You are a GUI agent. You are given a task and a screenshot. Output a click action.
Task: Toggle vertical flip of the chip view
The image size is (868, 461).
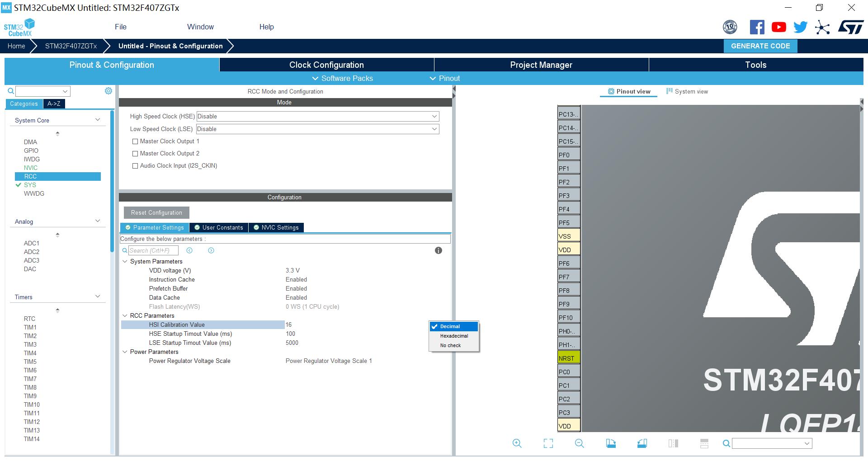[x=673, y=443]
